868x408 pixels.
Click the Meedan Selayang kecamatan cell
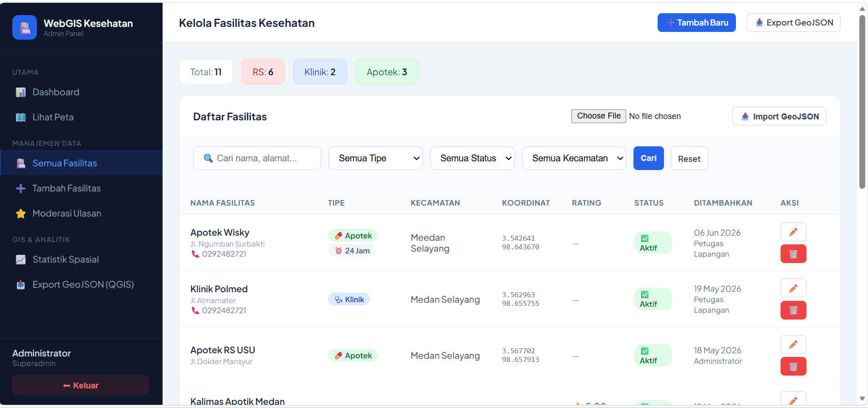coord(430,243)
